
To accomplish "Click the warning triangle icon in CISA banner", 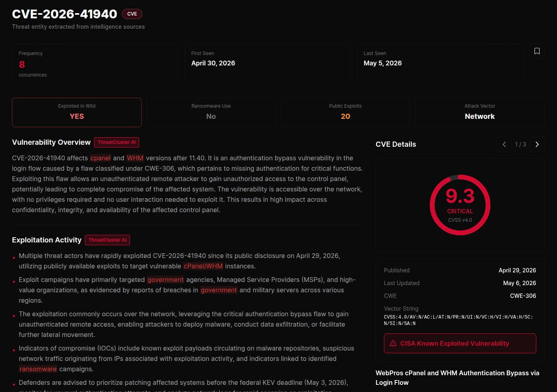I will pos(393,343).
